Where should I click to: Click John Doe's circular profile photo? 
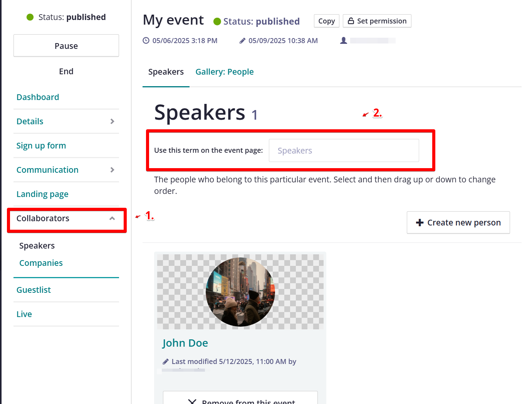[x=240, y=292]
